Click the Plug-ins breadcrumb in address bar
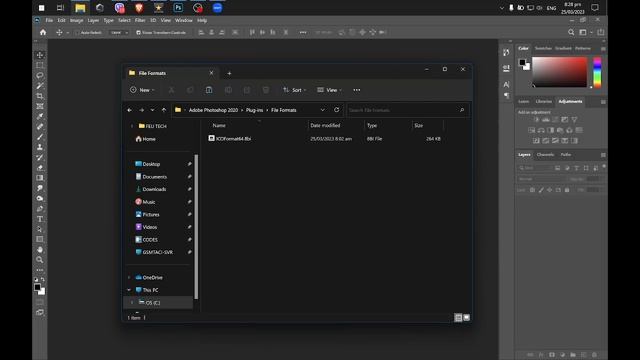Viewport: 640px width, 360px height. point(254,110)
